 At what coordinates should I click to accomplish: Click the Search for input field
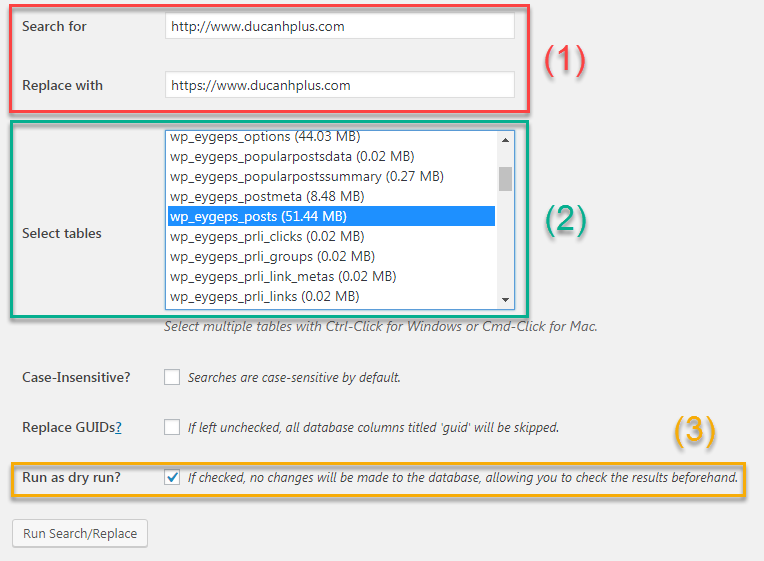click(339, 26)
